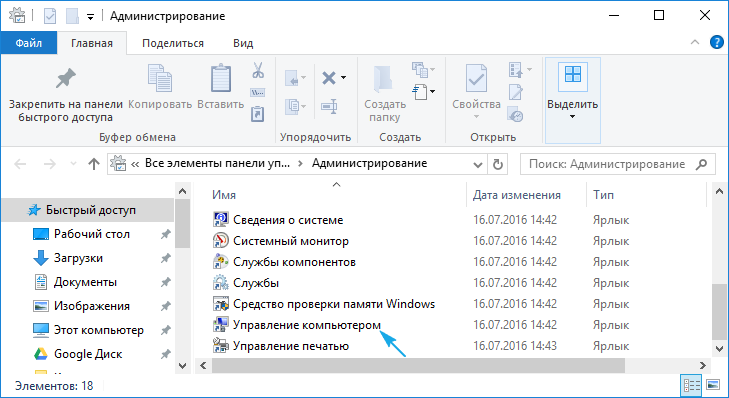
Task: Open the Выделить selection menu
Action: click(x=572, y=100)
